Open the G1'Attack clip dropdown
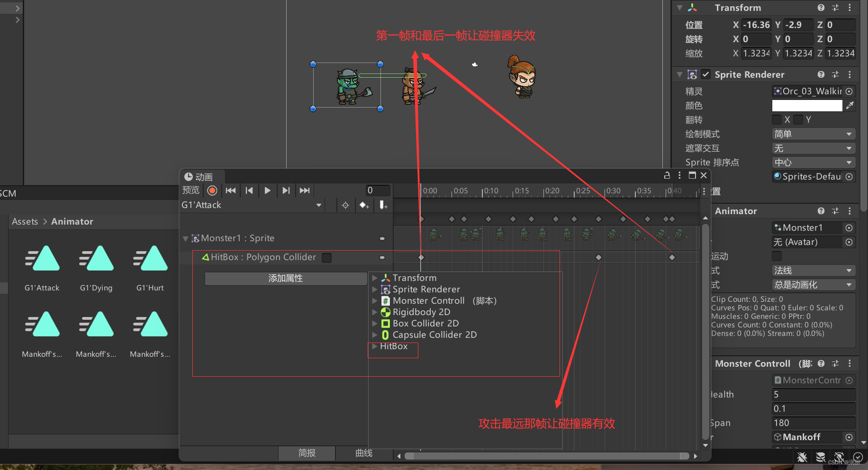The height and width of the screenshot is (470, 868). [x=252, y=205]
